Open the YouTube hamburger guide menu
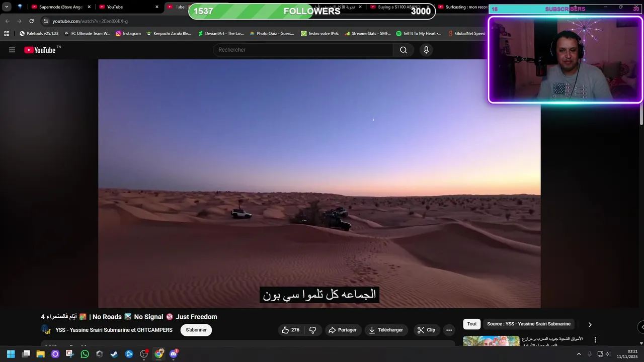The height and width of the screenshot is (362, 644). 12,50
